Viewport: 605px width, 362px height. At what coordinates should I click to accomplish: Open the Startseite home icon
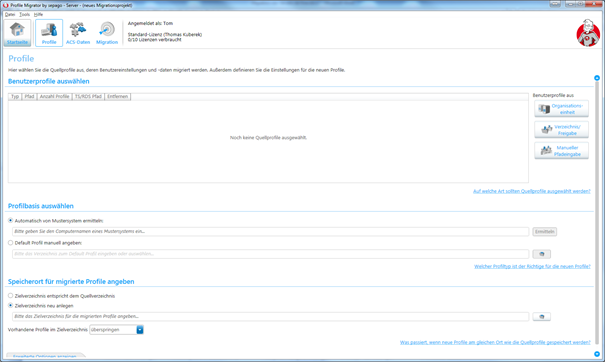click(x=17, y=33)
